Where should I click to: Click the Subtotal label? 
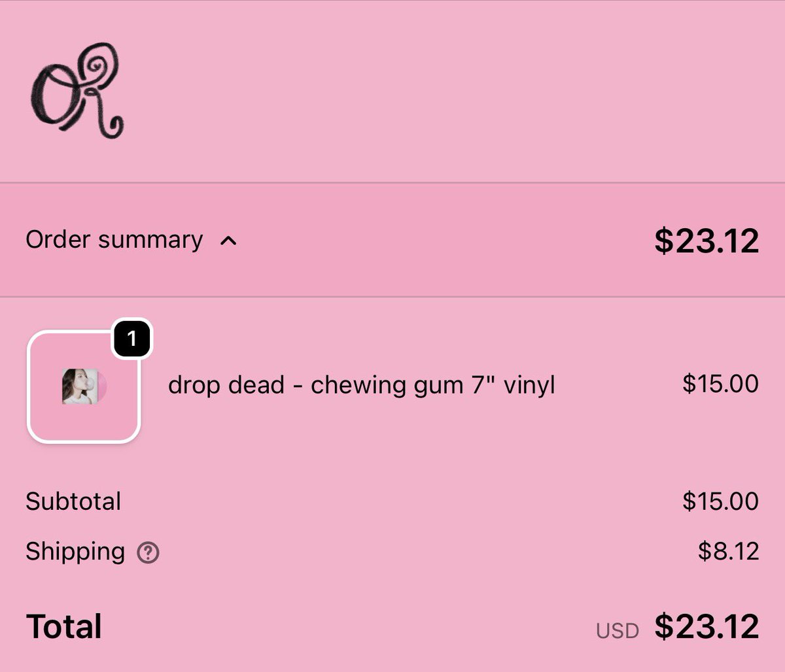pos(73,501)
